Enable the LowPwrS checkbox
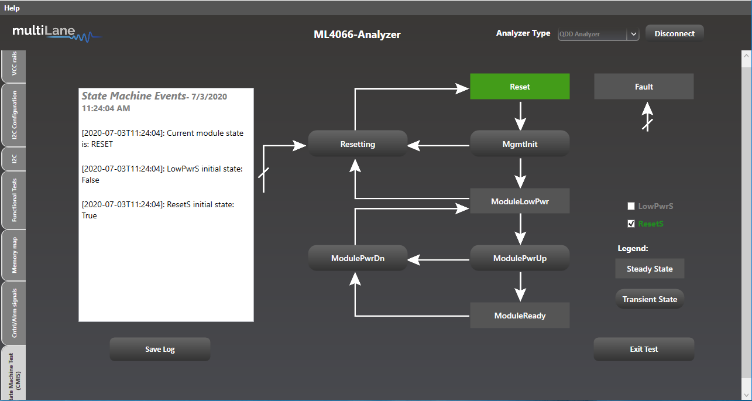 pyautogui.click(x=631, y=205)
